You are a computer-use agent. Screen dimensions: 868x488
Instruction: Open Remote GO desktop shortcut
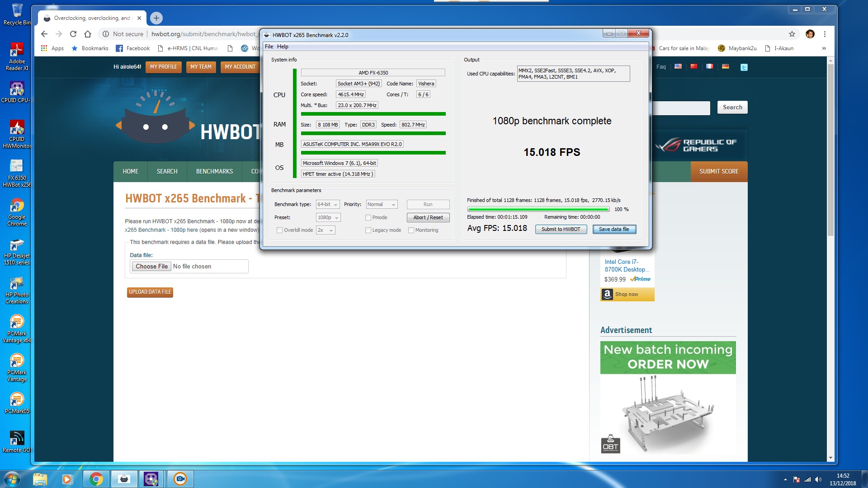(17, 441)
